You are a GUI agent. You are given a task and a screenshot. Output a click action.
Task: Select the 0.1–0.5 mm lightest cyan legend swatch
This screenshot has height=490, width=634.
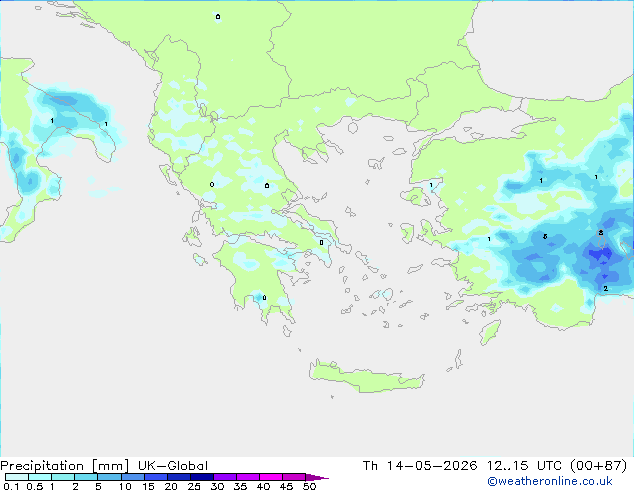pos(17,477)
